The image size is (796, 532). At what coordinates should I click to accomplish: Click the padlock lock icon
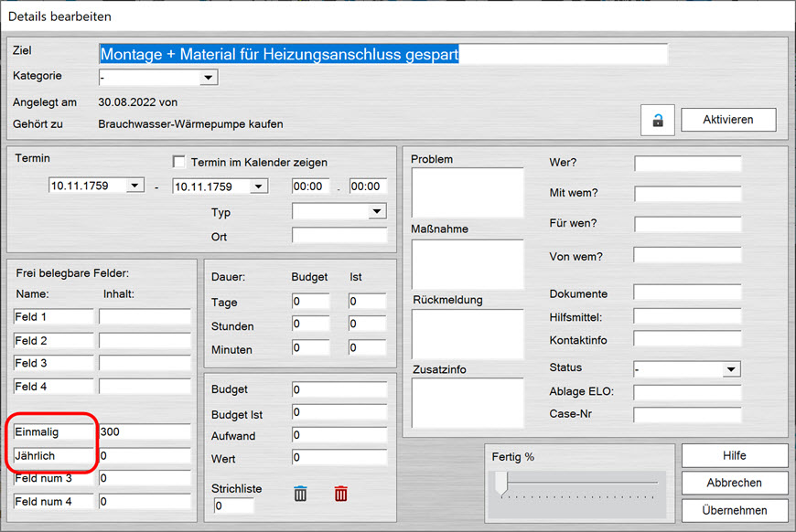click(x=657, y=120)
